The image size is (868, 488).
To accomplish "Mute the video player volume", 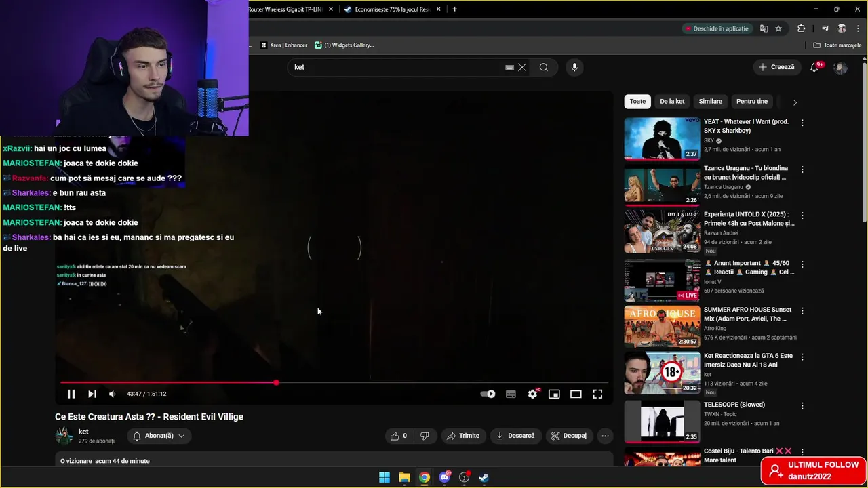I will 113,394.
